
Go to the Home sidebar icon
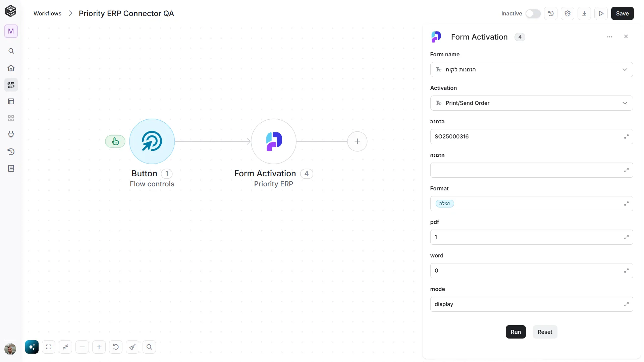(11, 68)
